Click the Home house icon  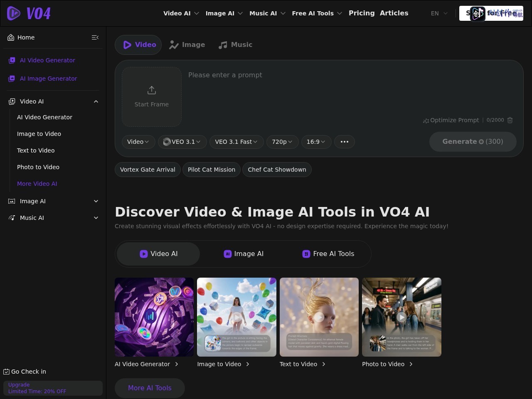[x=11, y=37]
